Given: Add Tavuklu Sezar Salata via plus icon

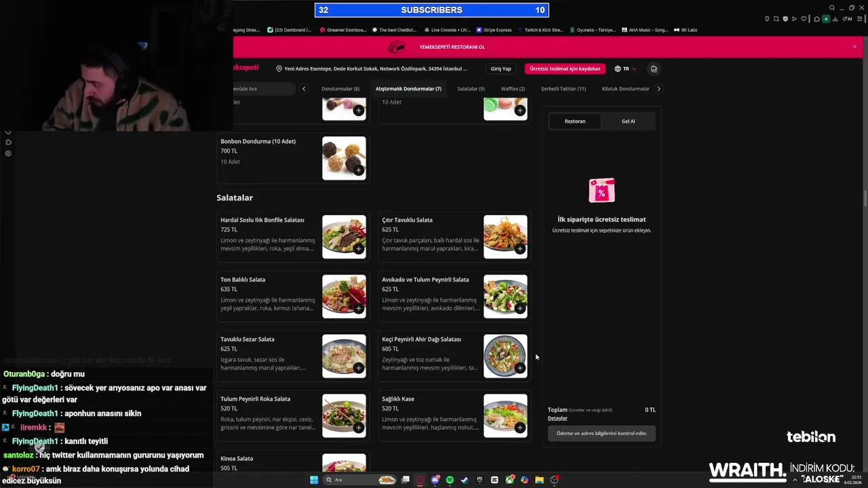Looking at the screenshot, I should [x=359, y=368].
